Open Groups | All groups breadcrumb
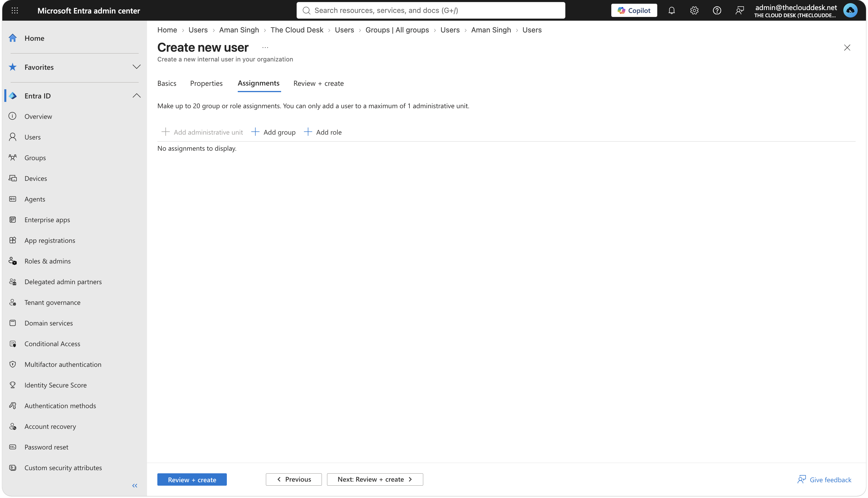 397,30
